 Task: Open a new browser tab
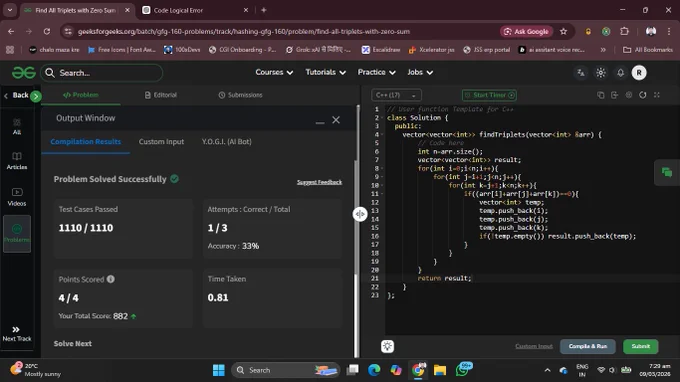pos(264,10)
